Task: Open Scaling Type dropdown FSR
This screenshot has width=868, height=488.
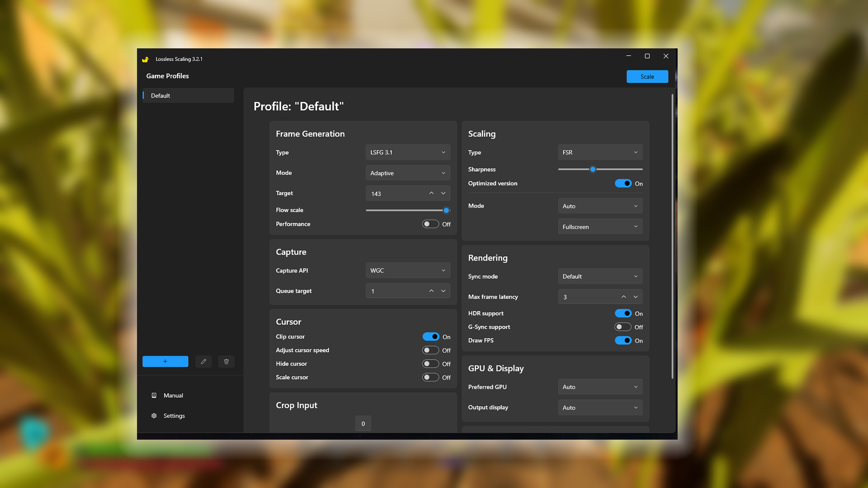Action: pos(600,152)
